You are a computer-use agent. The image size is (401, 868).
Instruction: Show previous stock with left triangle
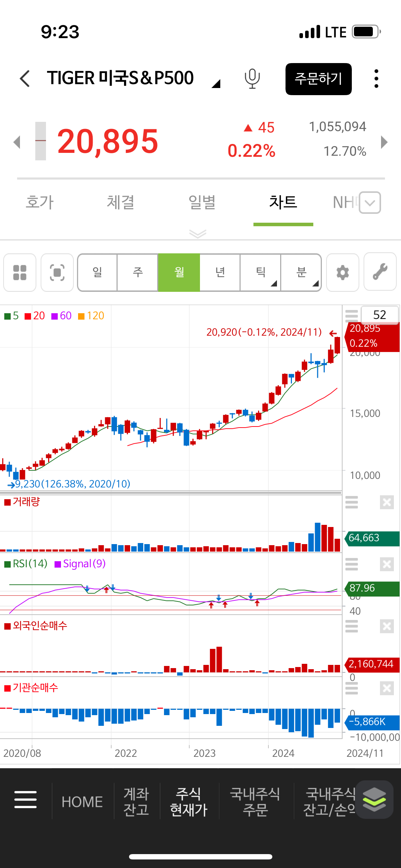17,142
